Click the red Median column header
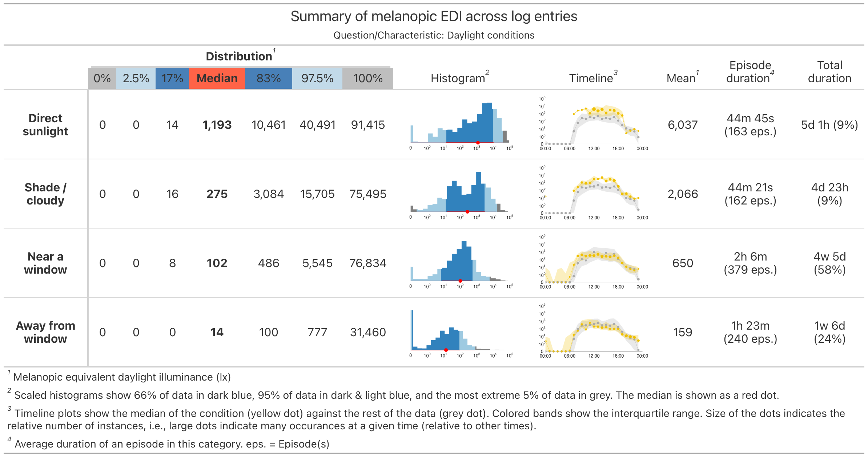868x457 pixels. [x=217, y=78]
